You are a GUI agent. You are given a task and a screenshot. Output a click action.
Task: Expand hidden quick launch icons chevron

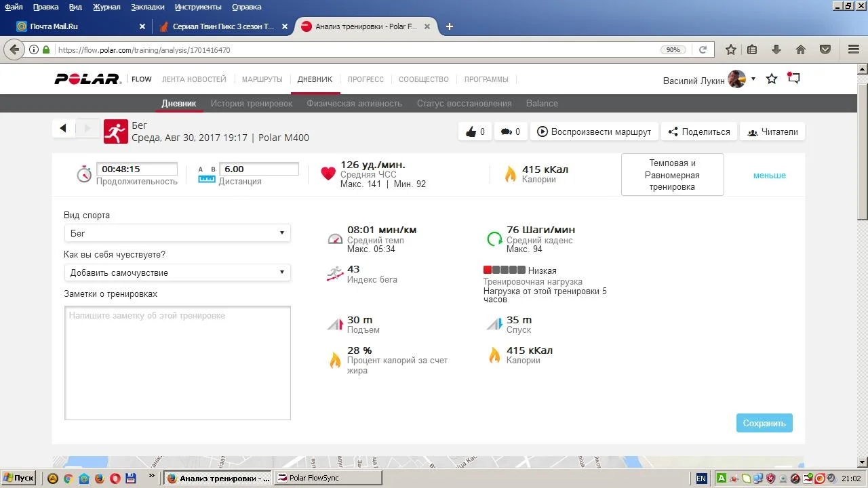click(x=151, y=476)
